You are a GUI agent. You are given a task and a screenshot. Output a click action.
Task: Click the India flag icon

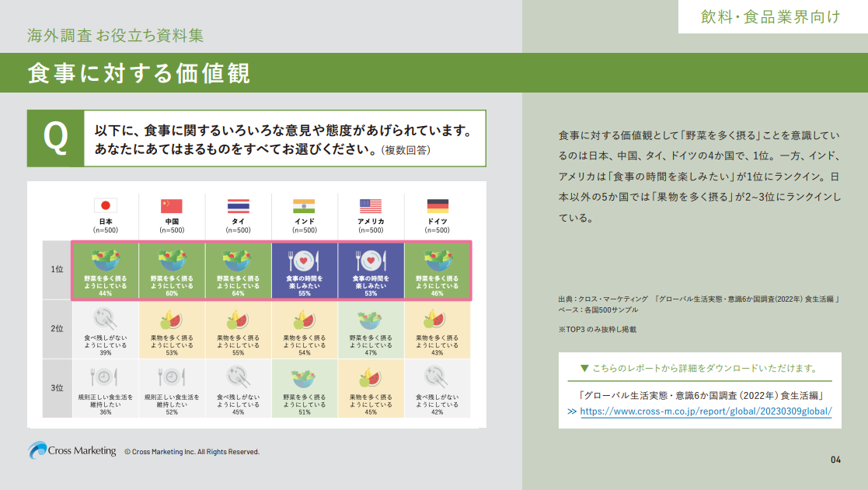[304, 205]
